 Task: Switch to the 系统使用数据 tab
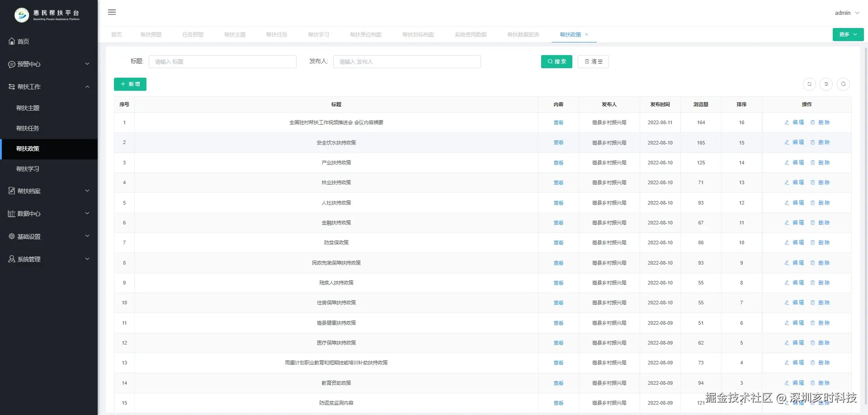click(x=471, y=35)
